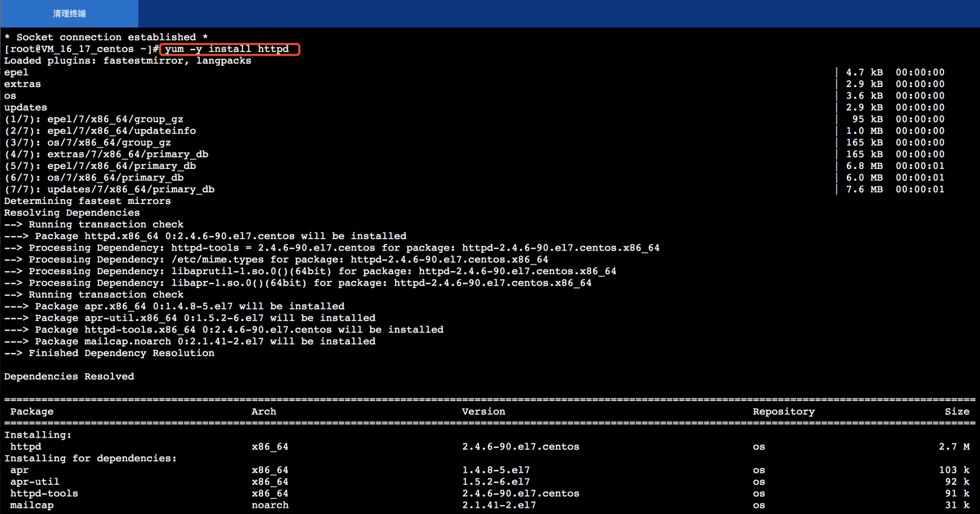Click the root@VM_16_17_centos shell prompt
The width and height of the screenshot is (980, 514).
pyautogui.click(x=82, y=49)
